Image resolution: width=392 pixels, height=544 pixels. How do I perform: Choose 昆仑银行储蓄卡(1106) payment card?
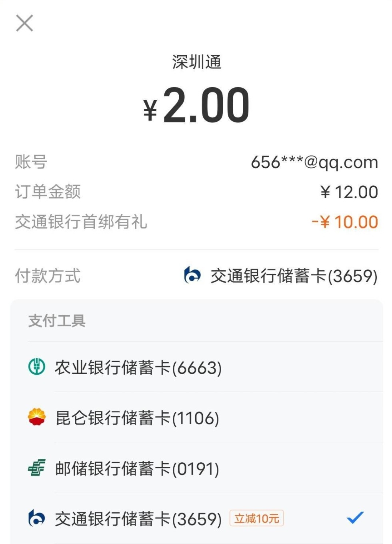click(137, 418)
